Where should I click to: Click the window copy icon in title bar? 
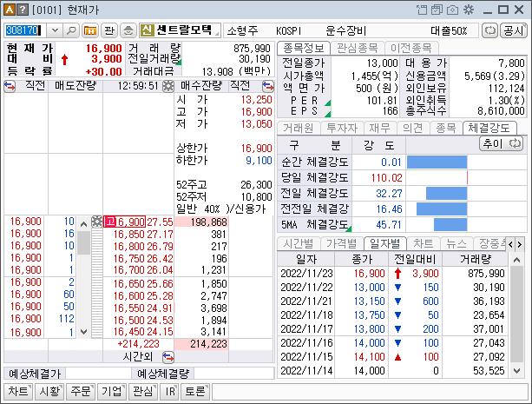click(437, 10)
